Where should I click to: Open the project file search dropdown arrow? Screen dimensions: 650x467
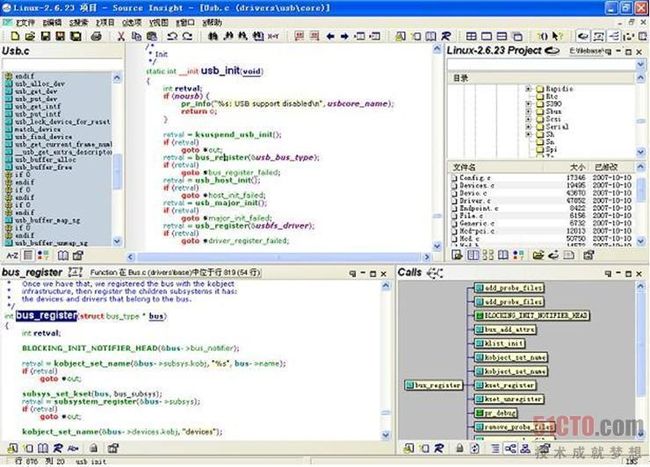[640, 65]
